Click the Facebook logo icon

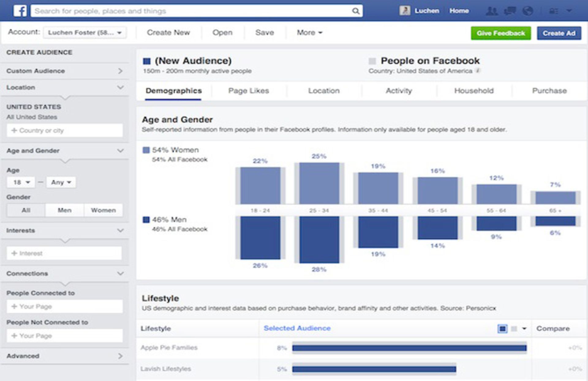pos(21,11)
